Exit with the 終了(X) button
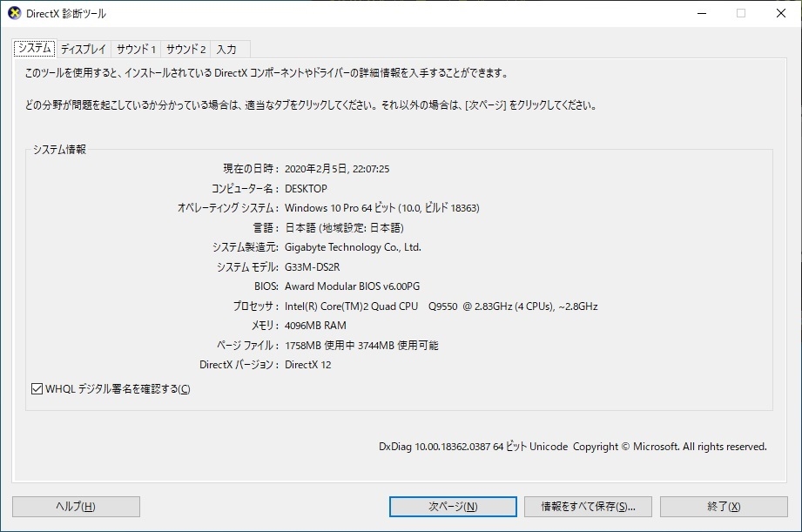802x532 pixels. (724, 507)
